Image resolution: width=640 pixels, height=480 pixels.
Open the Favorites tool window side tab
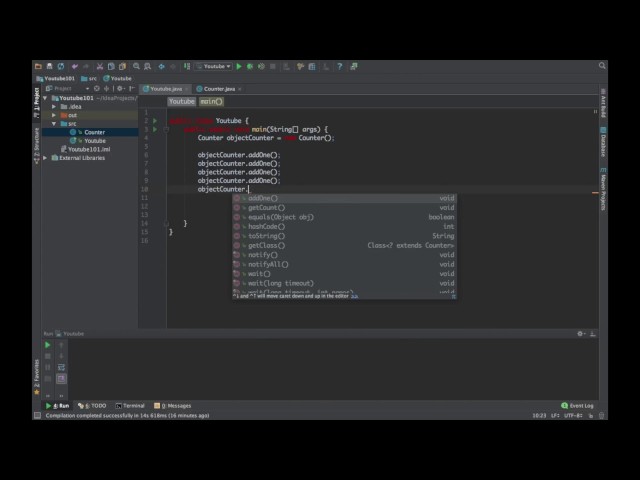click(37, 377)
